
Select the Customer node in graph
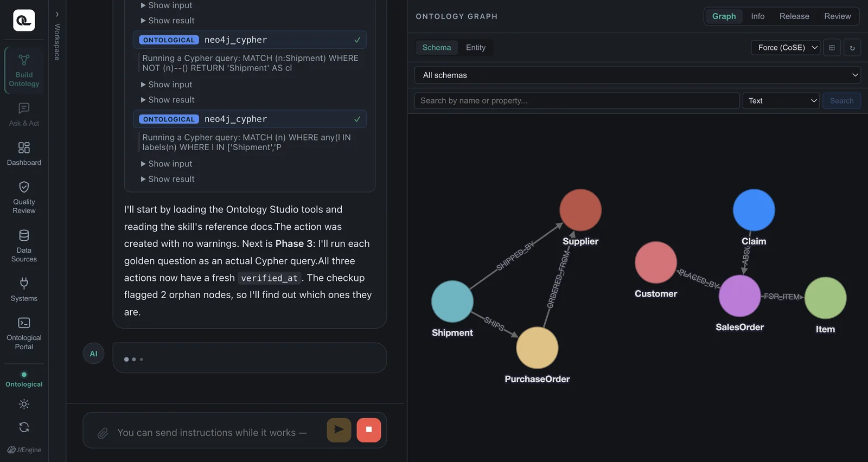(656, 262)
